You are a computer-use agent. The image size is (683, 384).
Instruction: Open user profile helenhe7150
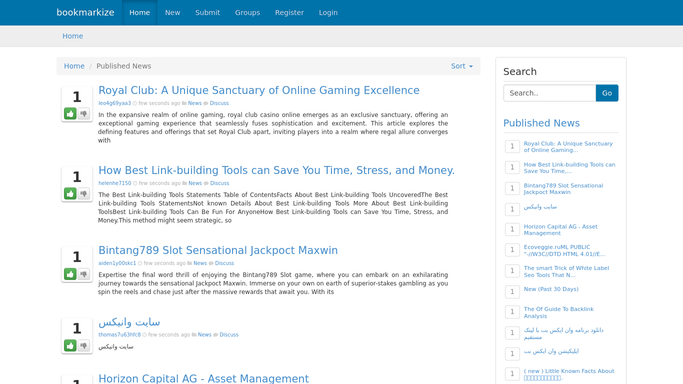(x=115, y=183)
